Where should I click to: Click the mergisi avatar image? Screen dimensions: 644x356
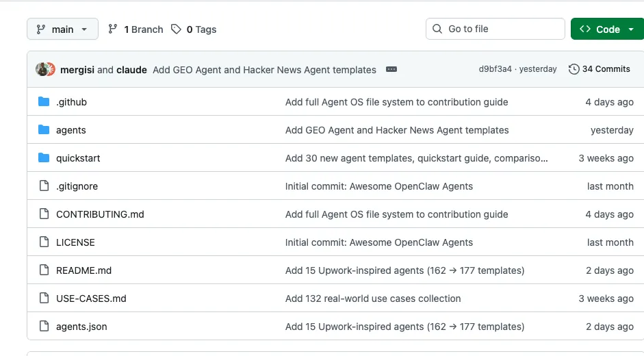42,69
